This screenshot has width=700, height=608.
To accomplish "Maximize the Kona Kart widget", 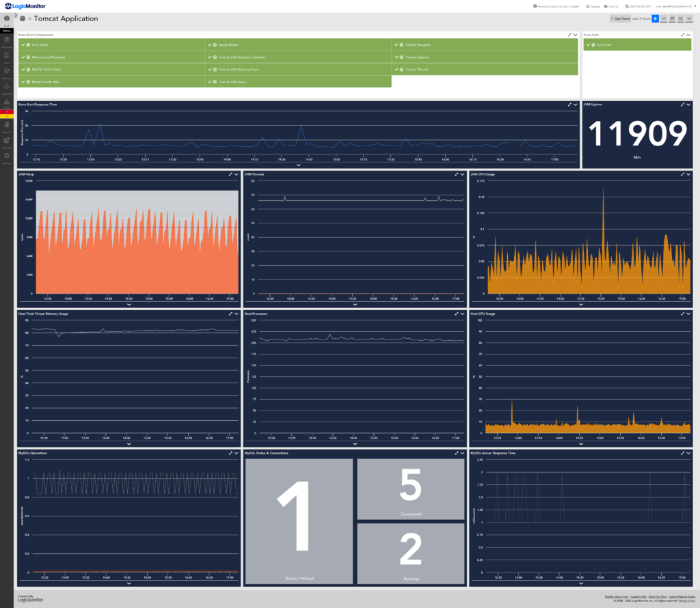I will tap(683, 35).
